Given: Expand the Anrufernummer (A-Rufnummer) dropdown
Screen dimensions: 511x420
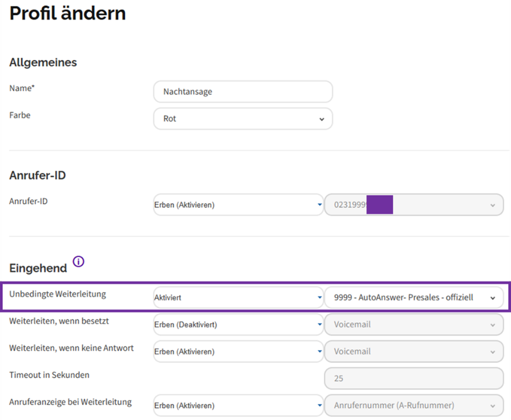Looking at the screenshot, I should click(x=414, y=405).
